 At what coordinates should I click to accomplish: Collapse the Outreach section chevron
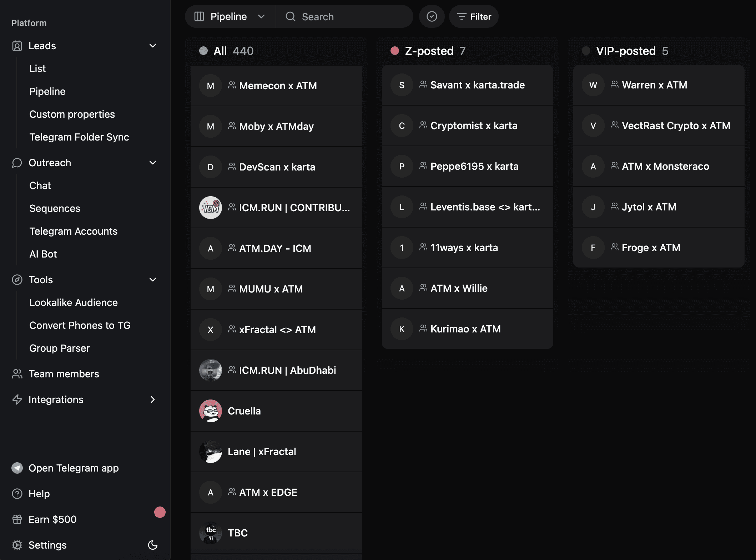[153, 163]
